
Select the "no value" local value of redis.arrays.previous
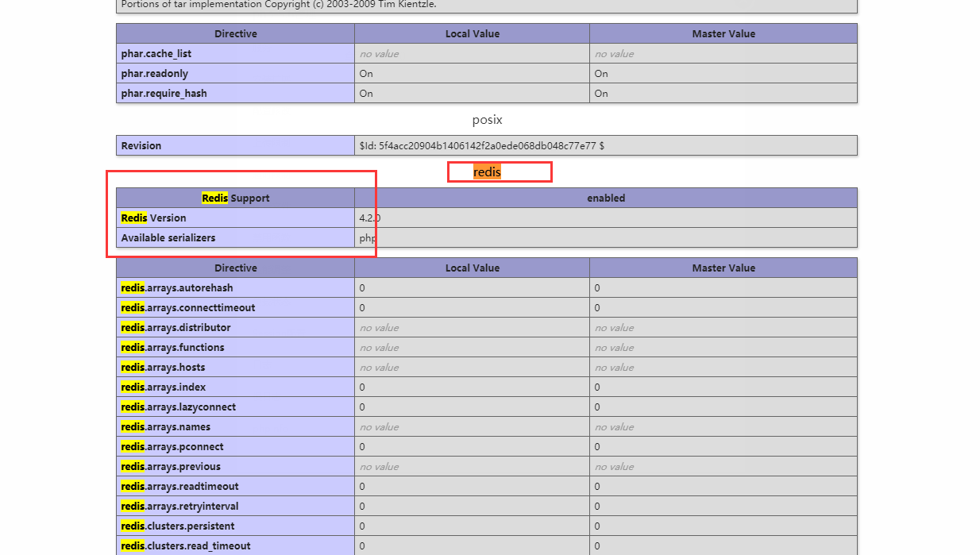pos(379,467)
